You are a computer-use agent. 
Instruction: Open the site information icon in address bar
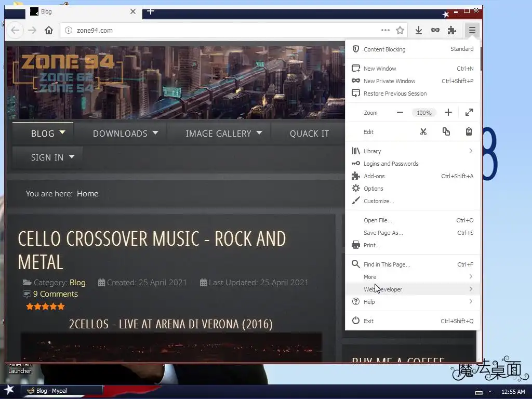click(x=69, y=30)
